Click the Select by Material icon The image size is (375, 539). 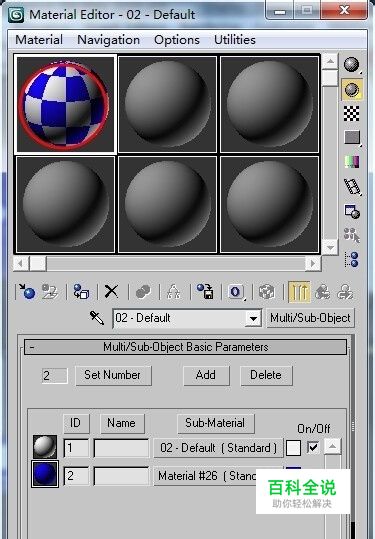pos(352,235)
